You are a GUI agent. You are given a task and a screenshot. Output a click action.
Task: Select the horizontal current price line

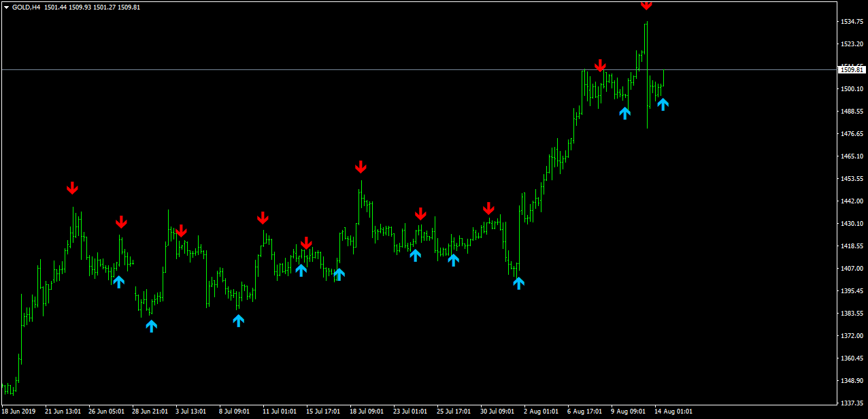point(418,69)
